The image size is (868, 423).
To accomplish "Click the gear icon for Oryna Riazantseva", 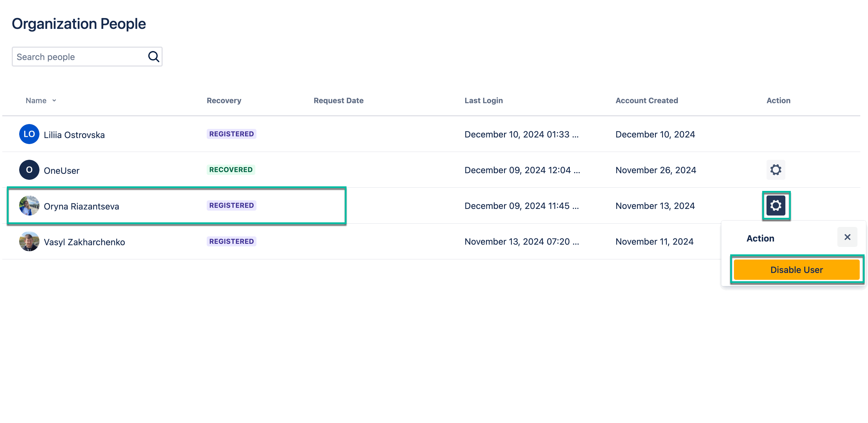I will coord(775,205).
